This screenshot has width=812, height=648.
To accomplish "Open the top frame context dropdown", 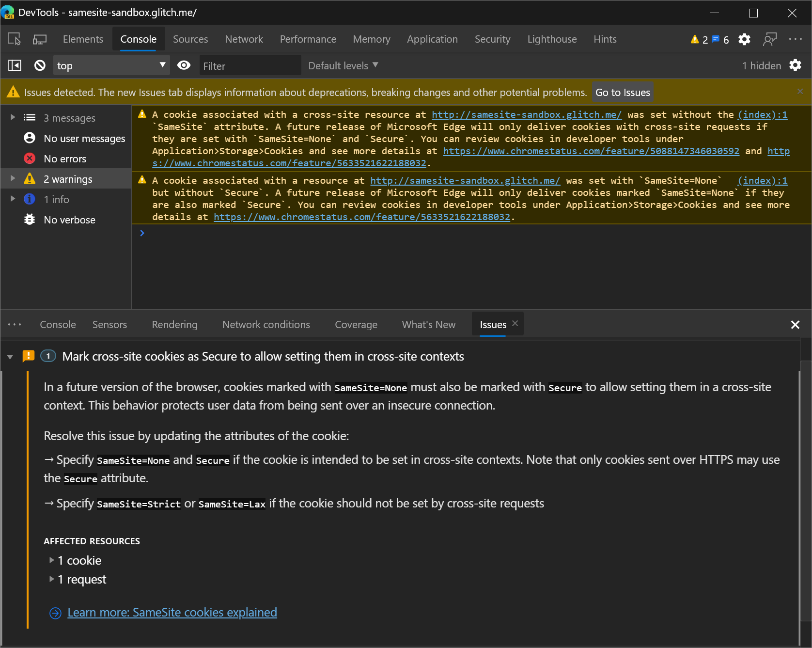I will (x=111, y=65).
